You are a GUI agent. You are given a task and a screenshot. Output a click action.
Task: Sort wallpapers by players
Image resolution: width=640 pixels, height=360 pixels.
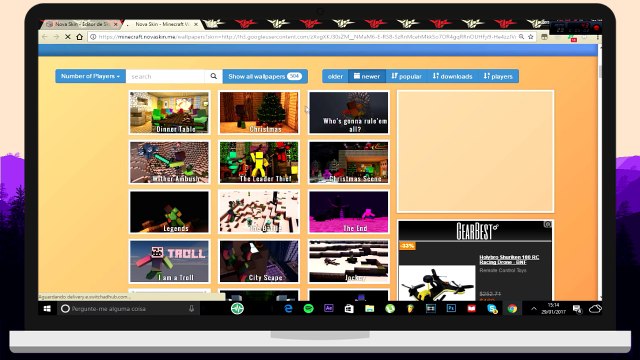[498, 76]
